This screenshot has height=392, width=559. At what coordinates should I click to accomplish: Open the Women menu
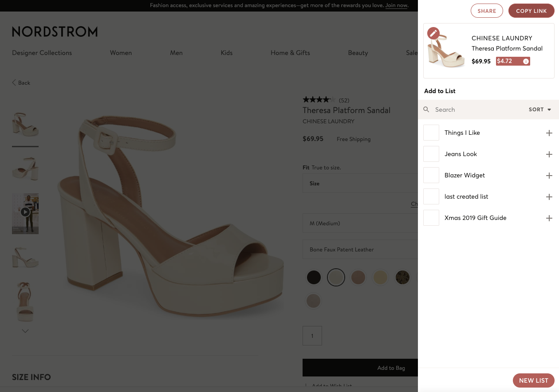121,53
